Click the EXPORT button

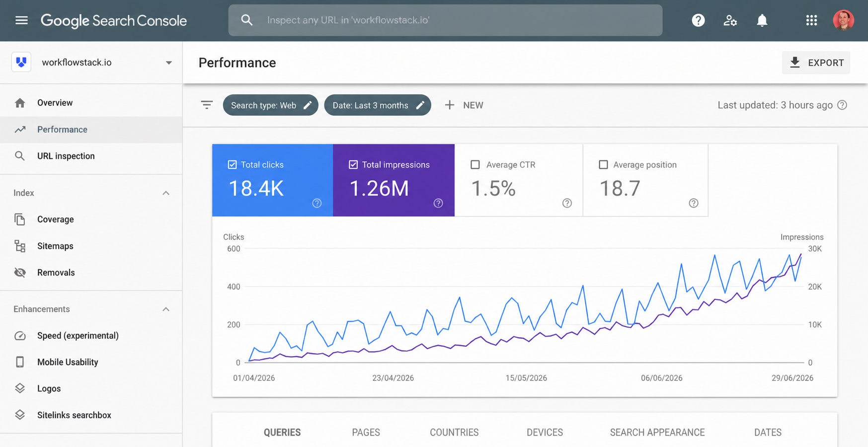(816, 63)
